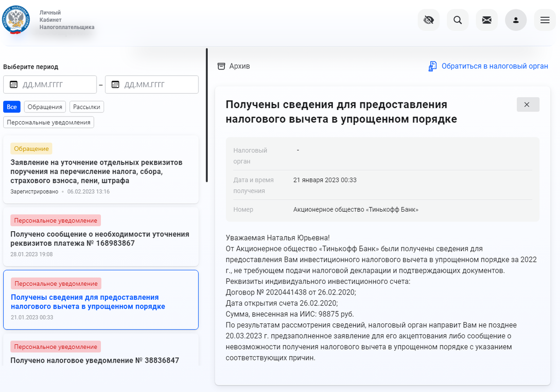Enable the Все messages filter
The height and width of the screenshot is (392, 560).
click(x=12, y=107)
